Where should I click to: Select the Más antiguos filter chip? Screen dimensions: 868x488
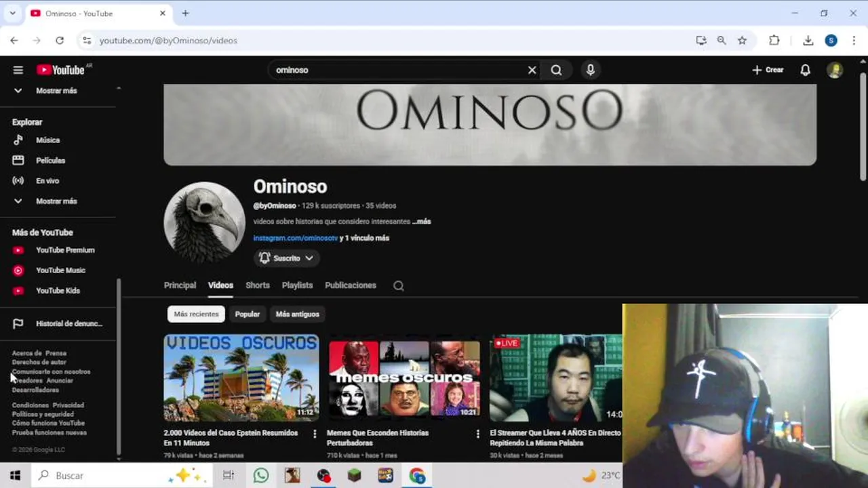tap(297, 314)
